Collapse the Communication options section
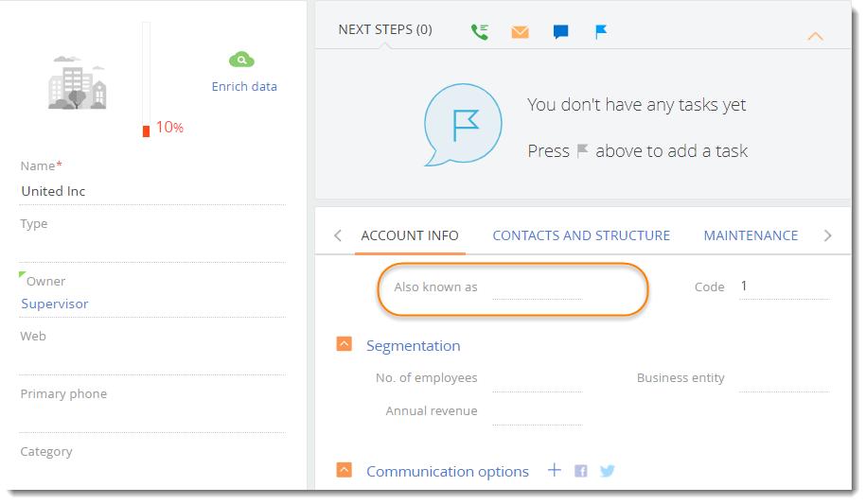The image size is (866, 504). click(345, 470)
